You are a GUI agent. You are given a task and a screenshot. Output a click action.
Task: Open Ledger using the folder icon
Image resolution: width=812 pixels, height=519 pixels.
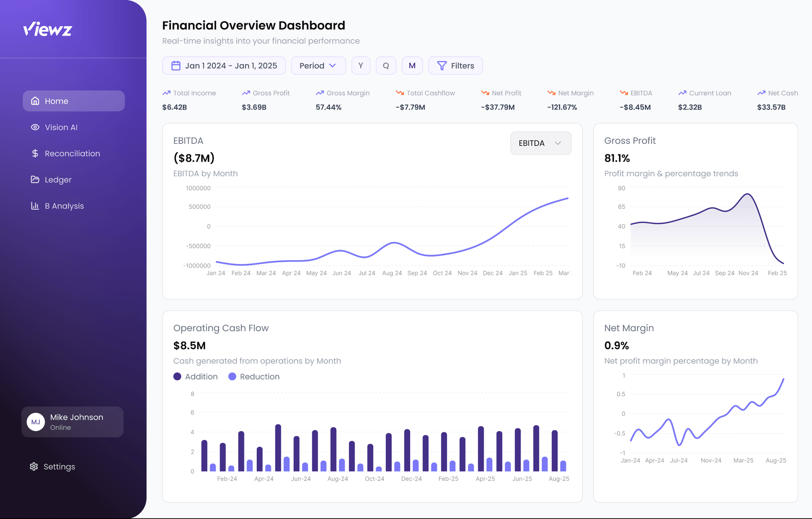tap(36, 179)
